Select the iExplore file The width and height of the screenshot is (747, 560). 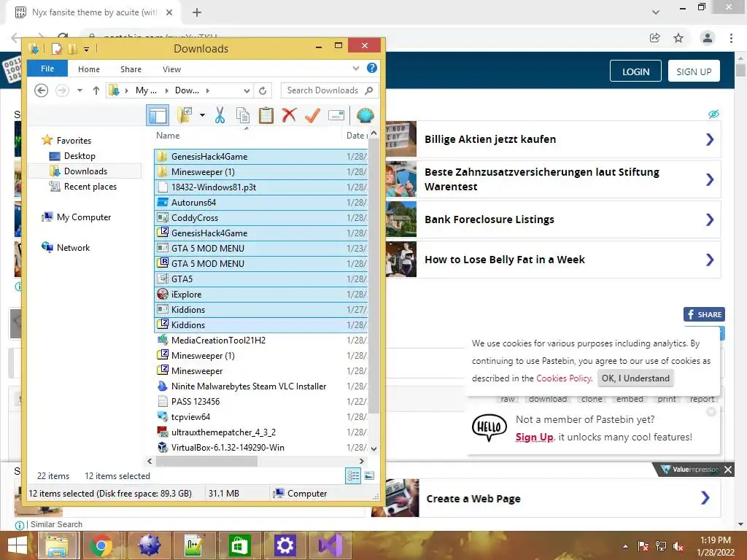260,295
